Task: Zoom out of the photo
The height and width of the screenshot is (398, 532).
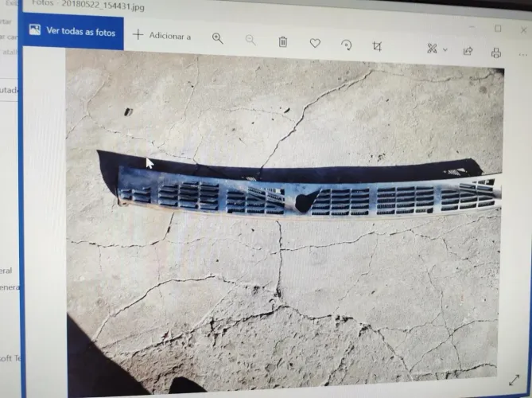Action: point(250,40)
